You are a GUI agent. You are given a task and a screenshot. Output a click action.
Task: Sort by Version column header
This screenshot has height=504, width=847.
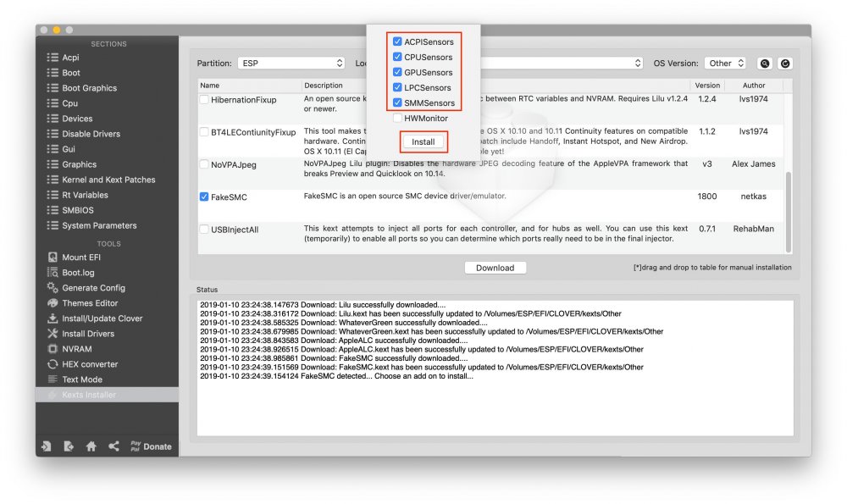(x=707, y=86)
